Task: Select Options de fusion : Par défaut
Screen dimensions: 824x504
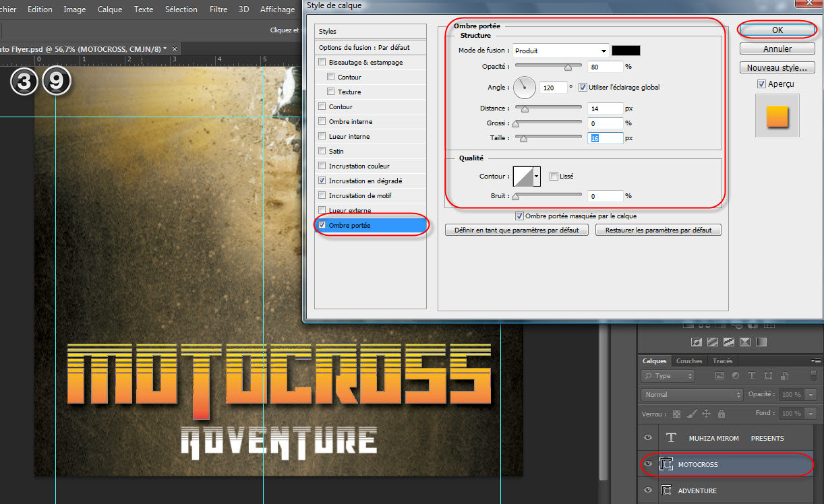Action: pos(371,47)
